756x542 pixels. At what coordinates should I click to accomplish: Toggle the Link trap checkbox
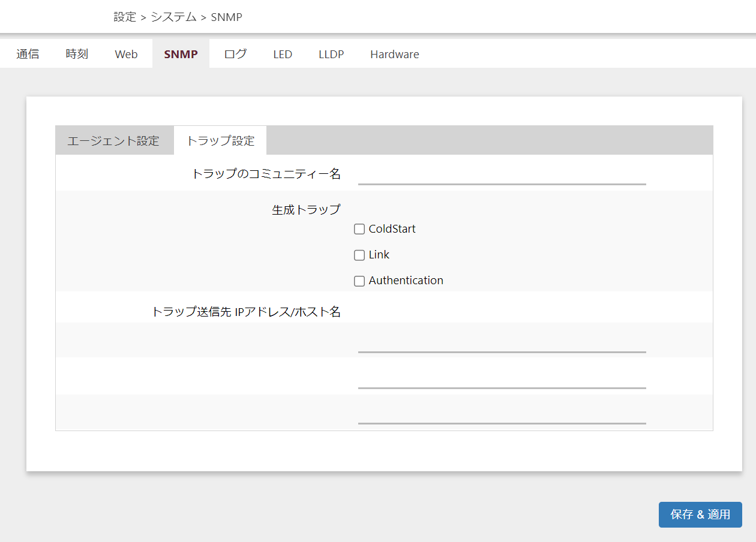point(359,255)
